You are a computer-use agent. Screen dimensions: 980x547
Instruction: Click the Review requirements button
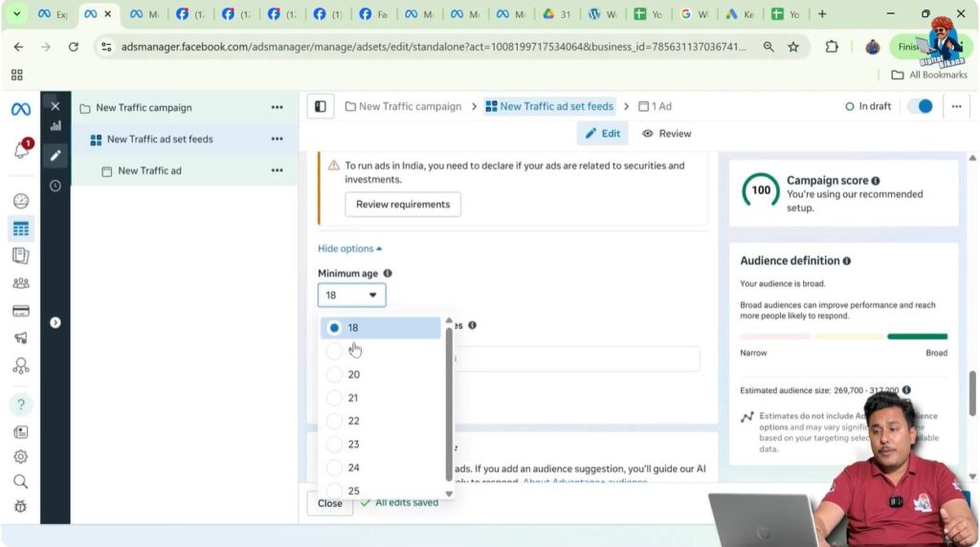tap(402, 205)
